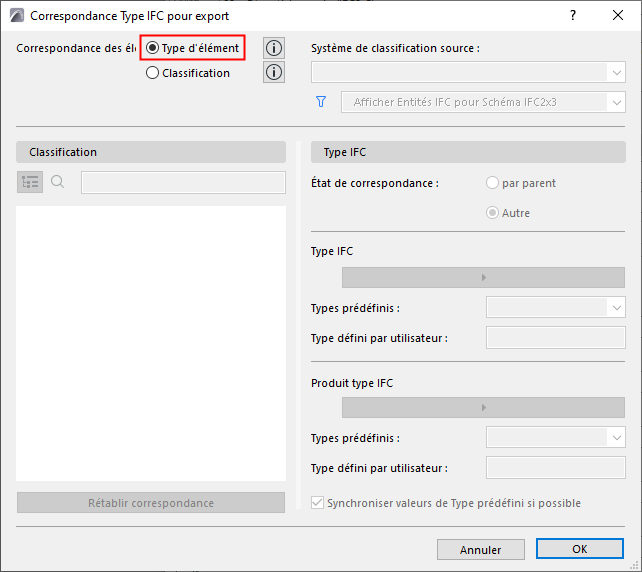Open the Afficher Entités IFC pour Schéma dropdown
The image size is (642, 572).
[483, 102]
